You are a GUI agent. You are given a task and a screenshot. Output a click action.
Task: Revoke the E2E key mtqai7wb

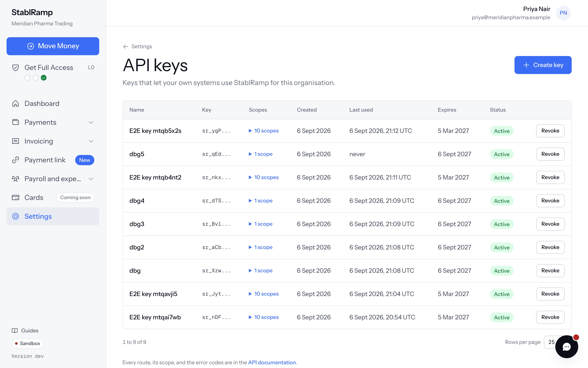point(550,317)
